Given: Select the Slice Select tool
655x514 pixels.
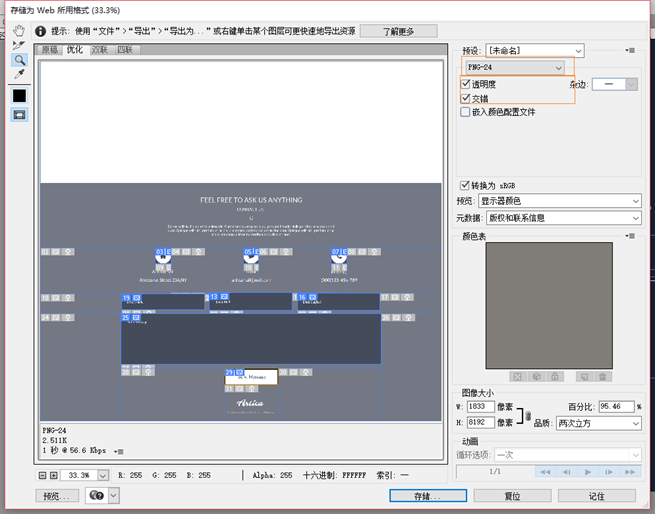Looking at the screenshot, I should (x=19, y=45).
